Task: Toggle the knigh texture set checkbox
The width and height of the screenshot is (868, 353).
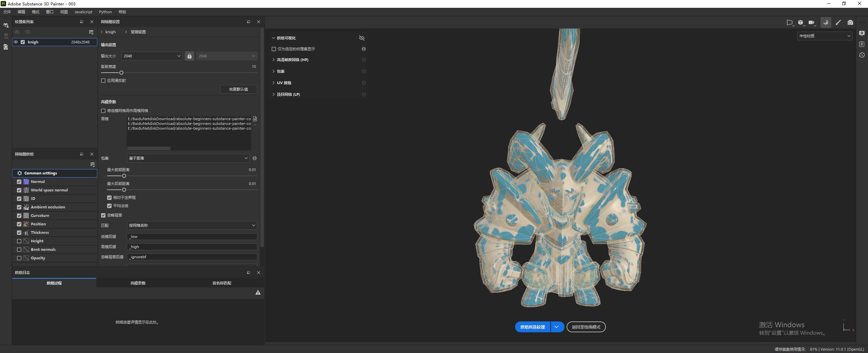Action: [23, 42]
